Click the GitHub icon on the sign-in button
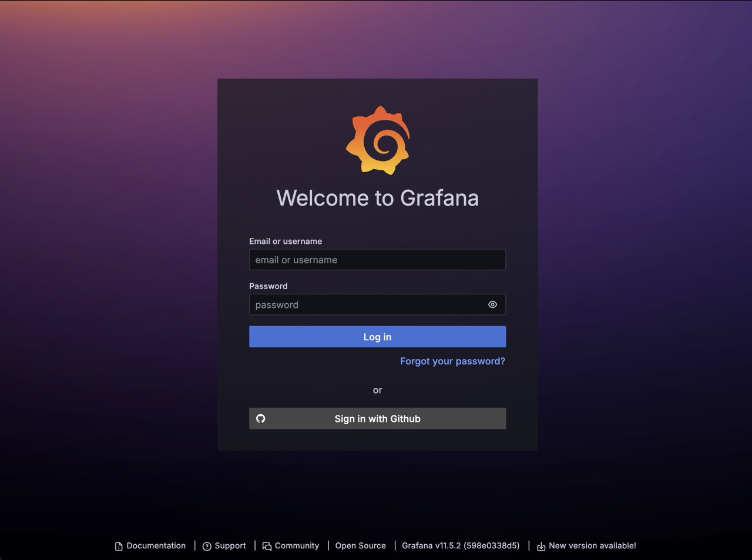The height and width of the screenshot is (560, 752). (260, 418)
